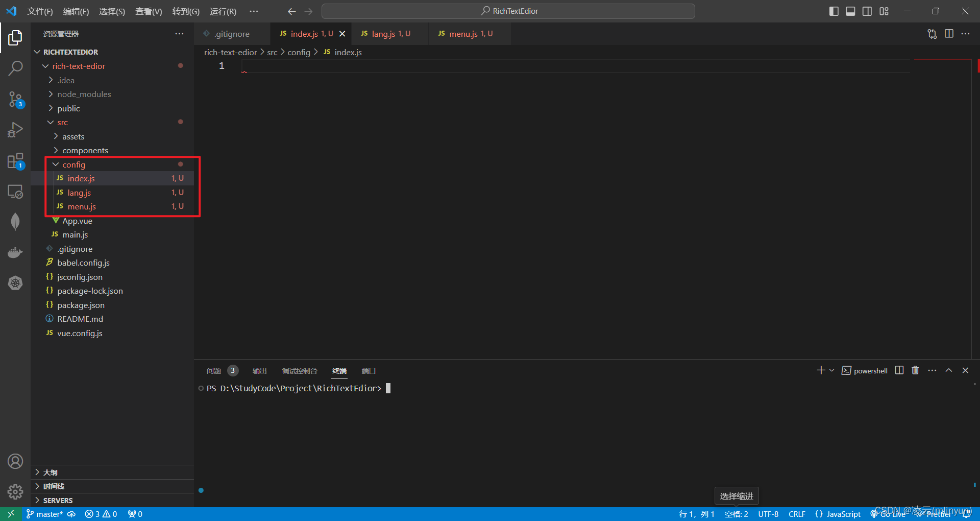Image resolution: width=980 pixels, height=521 pixels.
Task: Open the Docker whale icon view
Action: pos(15,252)
